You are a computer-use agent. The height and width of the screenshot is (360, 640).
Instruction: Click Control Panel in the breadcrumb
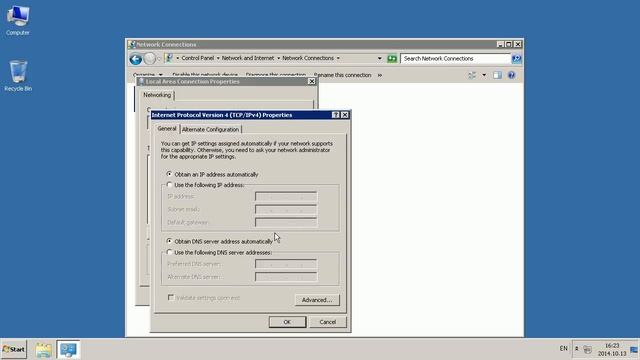[x=198, y=58]
